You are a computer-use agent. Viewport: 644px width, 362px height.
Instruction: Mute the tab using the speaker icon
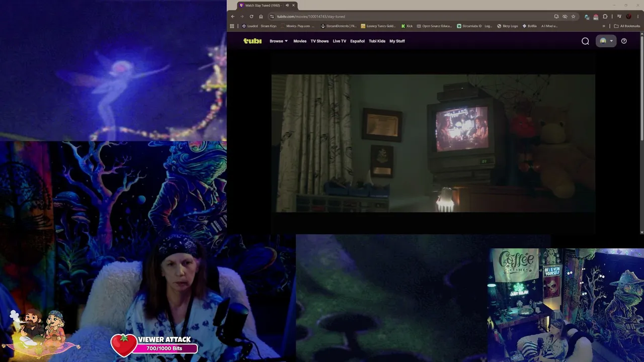click(287, 6)
